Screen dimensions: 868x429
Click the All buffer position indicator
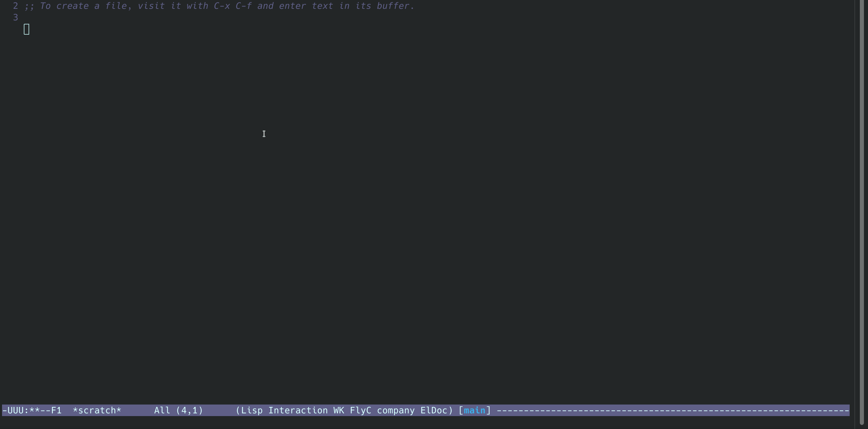[162, 410]
